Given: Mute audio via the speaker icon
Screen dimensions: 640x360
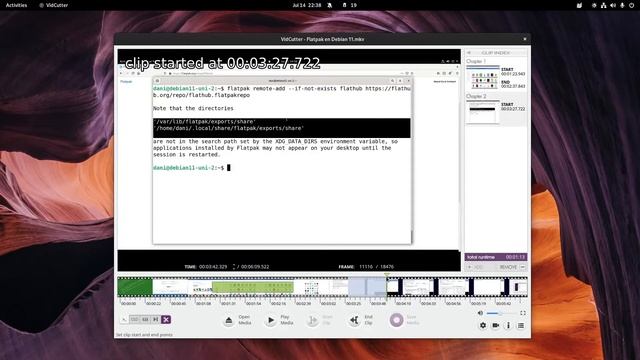Looking at the screenshot, I should click(x=480, y=313).
